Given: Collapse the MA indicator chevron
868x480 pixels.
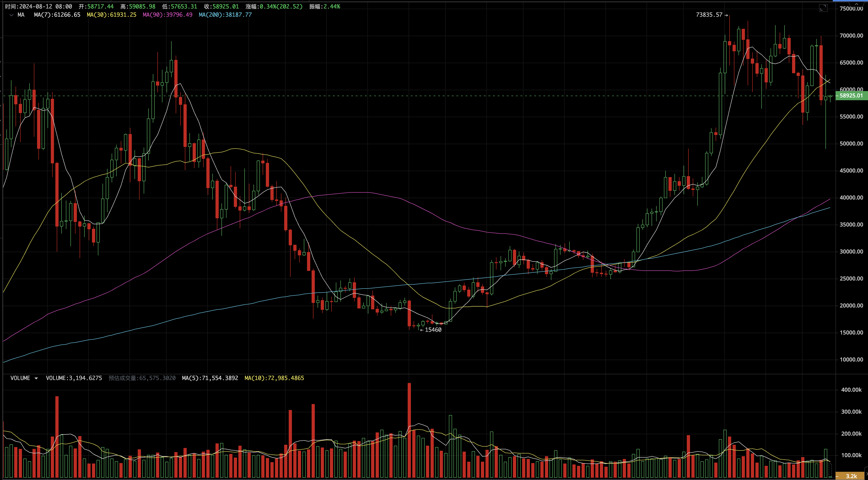Looking at the screenshot, I should tap(11, 15).
